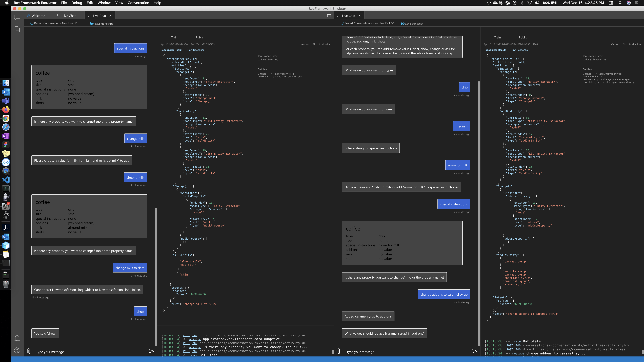644x362 pixels.
Task: Switch to the Welcome tab
Action: [38, 15]
